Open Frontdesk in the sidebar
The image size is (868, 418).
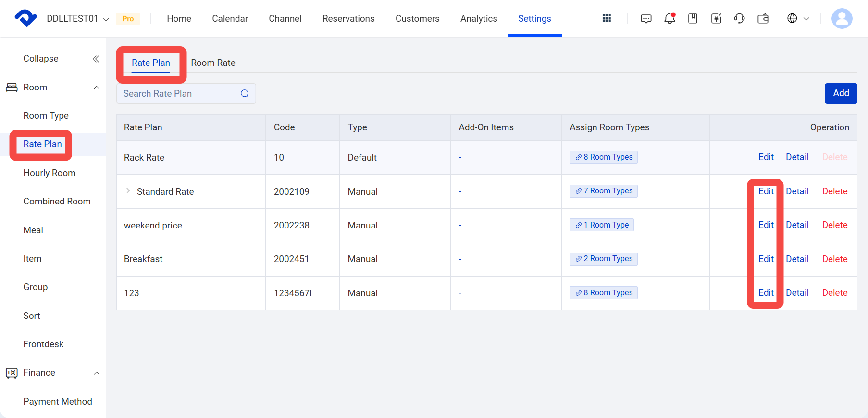coord(43,344)
